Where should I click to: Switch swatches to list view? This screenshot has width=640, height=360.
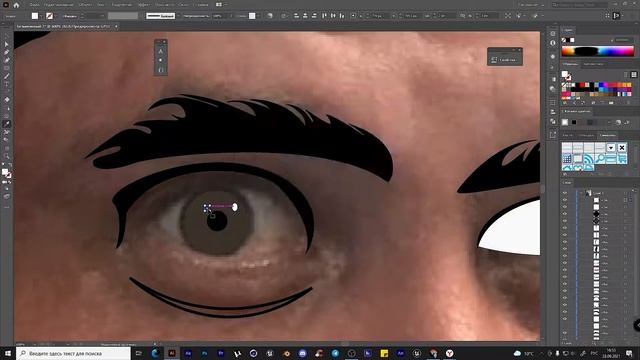click(x=626, y=75)
